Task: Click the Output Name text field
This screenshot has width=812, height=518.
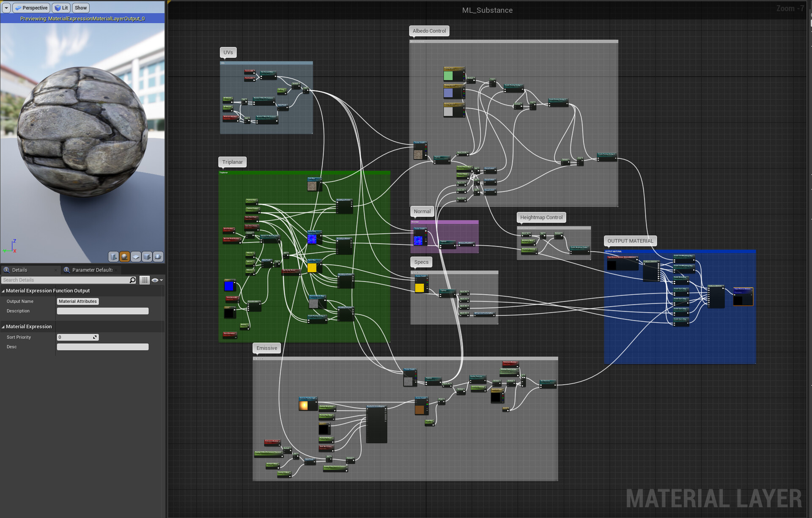Action: [x=78, y=301]
